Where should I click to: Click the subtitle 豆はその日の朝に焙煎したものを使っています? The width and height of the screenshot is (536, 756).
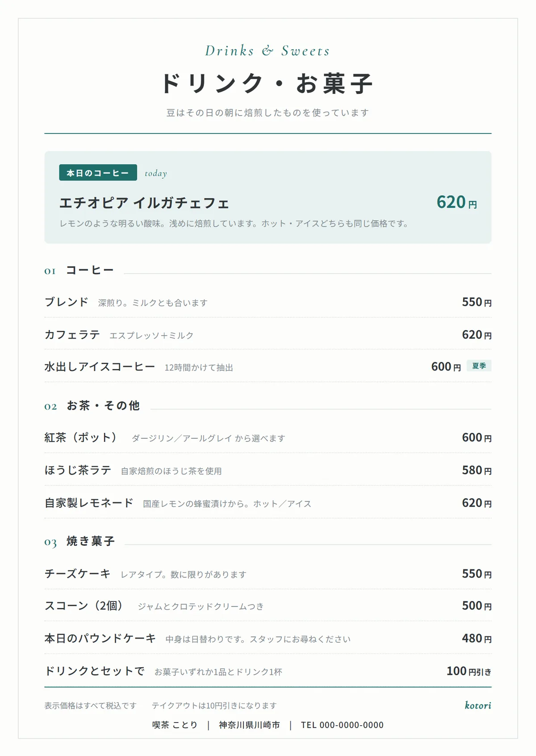[268, 112]
